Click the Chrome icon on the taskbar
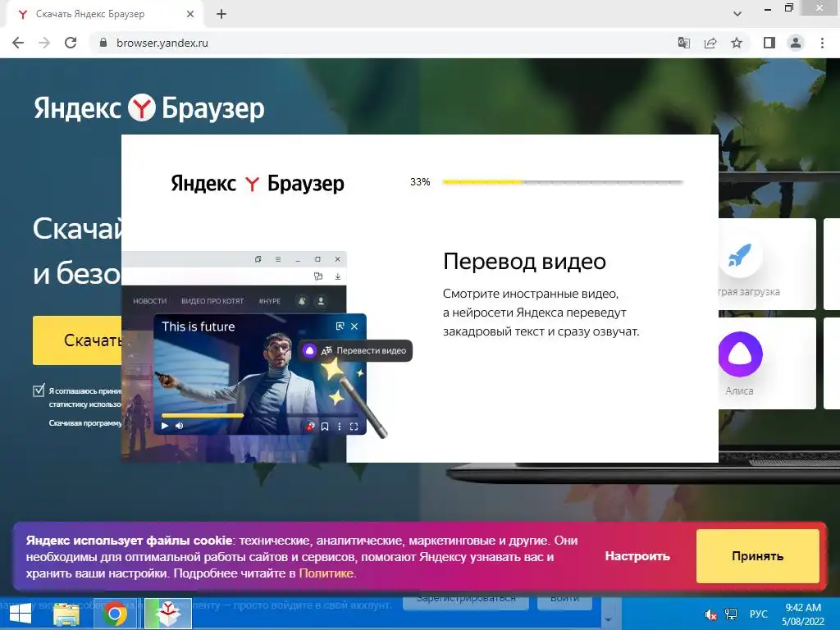Viewport: 840px width, 630px height. click(115, 614)
